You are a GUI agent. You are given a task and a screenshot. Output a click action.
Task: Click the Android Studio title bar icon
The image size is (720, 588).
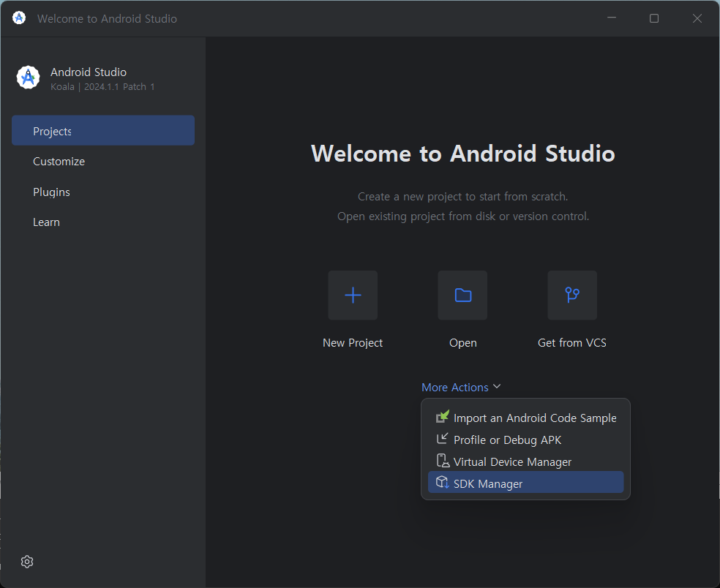[x=19, y=18]
